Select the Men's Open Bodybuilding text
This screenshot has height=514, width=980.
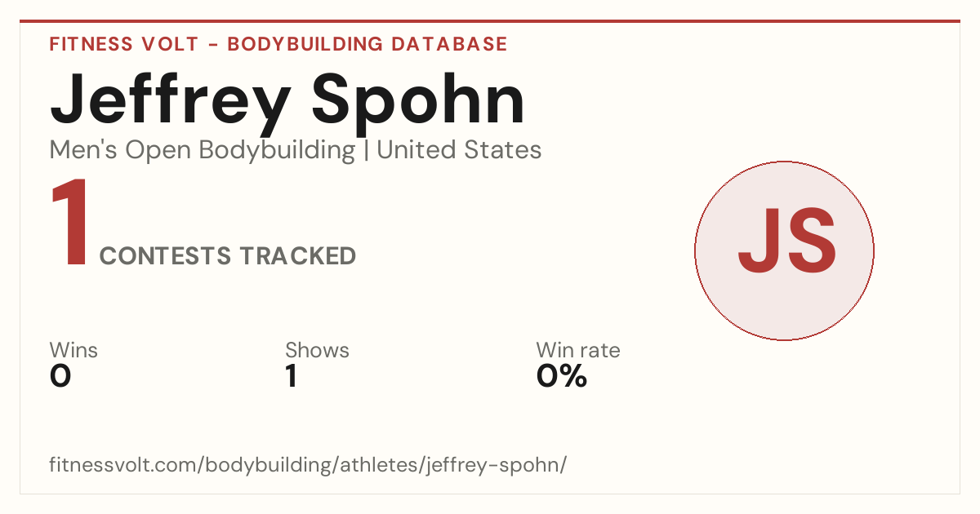click(203, 150)
